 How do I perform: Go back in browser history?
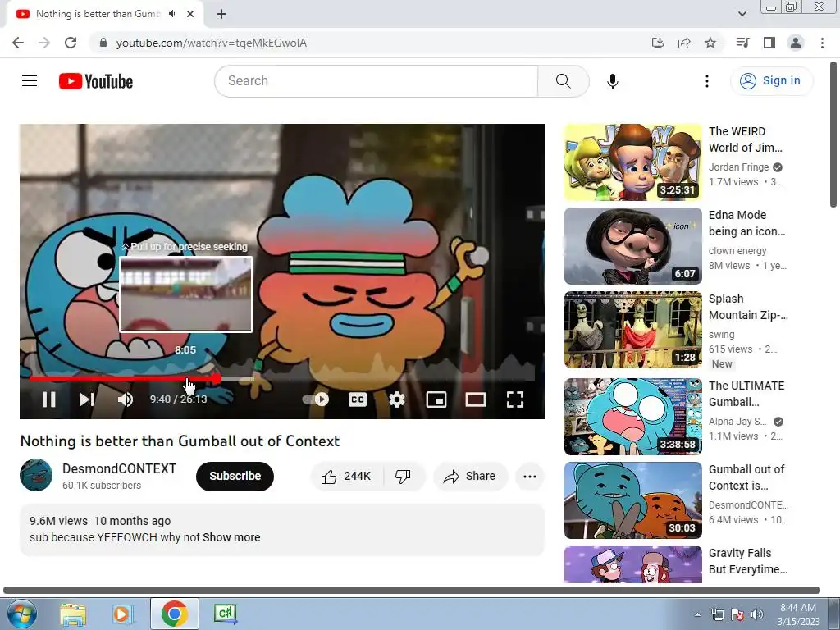click(18, 43)
